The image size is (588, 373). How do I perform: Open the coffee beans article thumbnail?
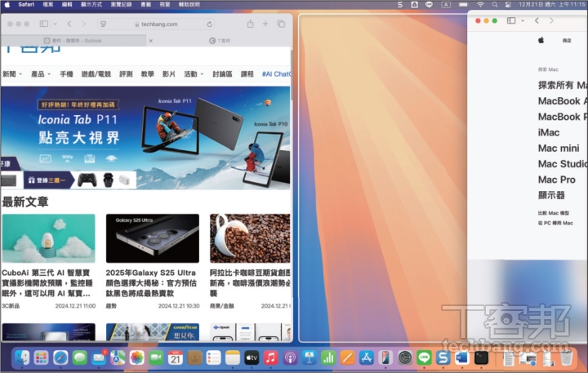(x=250, y=238)
